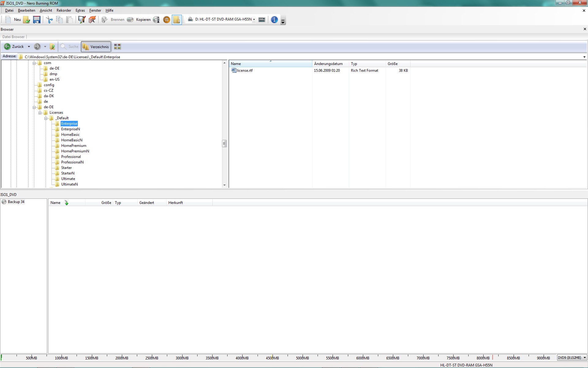588x368 pixels.
Task: Change browser view with thumbnails icon
Action: tap(117, 47)
